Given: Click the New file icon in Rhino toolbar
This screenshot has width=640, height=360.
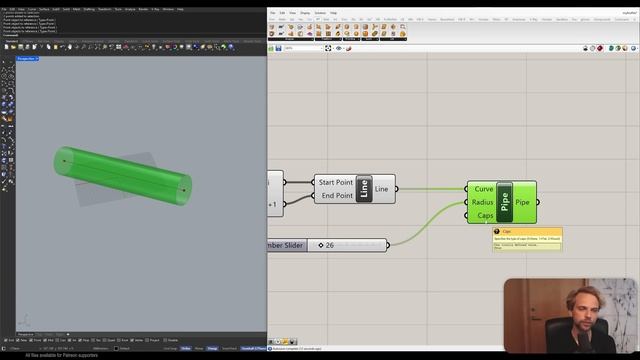Looking at the screenshot, I should [x=6, y=47].
